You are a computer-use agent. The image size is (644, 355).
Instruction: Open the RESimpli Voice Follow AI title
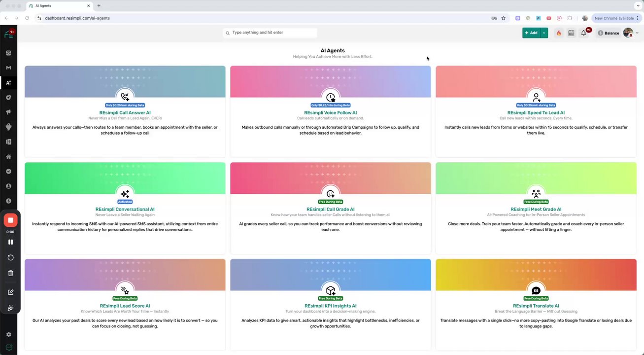click(330, 113)
